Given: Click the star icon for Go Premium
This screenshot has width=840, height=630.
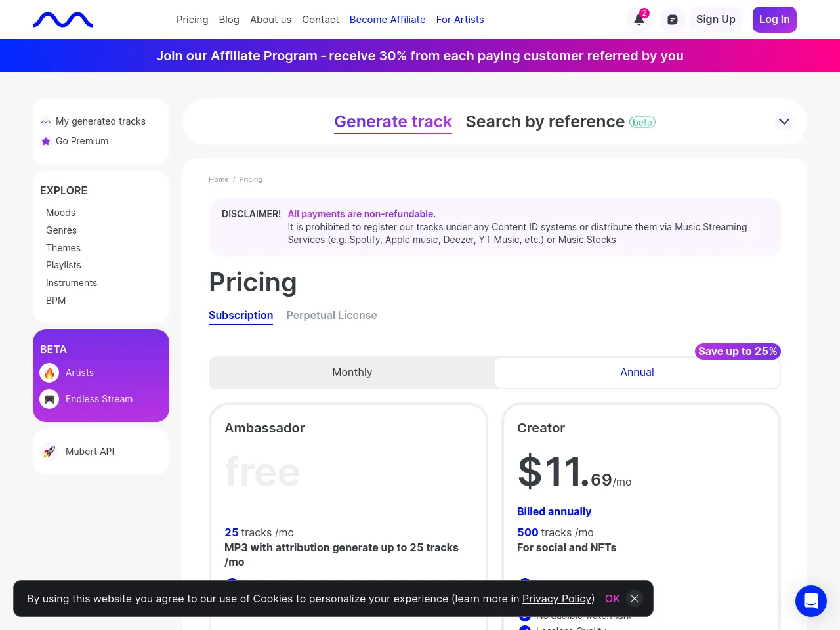Looking at the screenshot, I should tap(46, 141).
